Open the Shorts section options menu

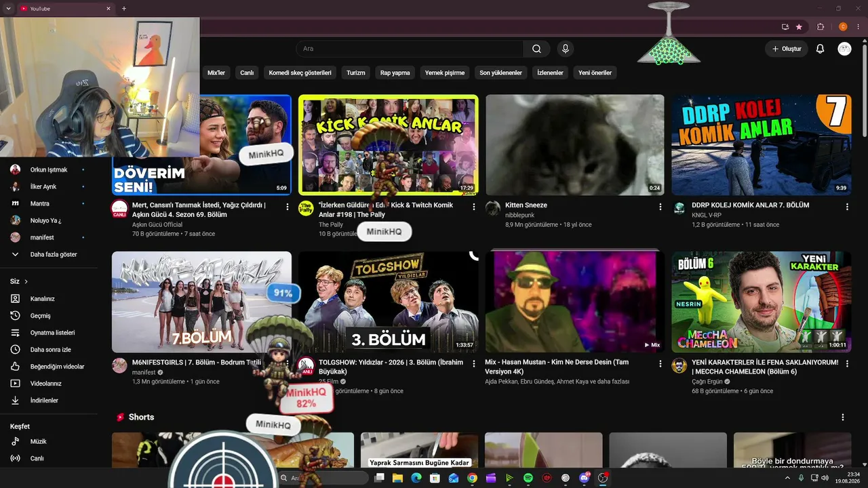(x=843, y=418)
